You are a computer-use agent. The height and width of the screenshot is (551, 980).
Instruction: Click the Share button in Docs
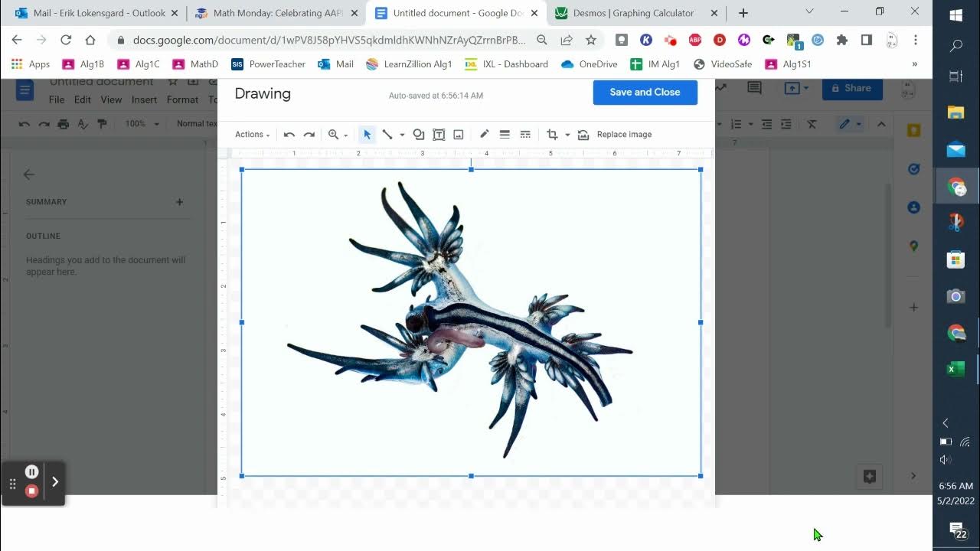point(852,89)
